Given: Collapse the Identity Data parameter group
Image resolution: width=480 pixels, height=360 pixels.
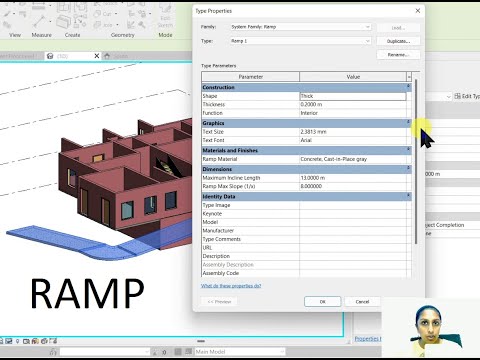Looking at the screenshot, I should 408,196.
